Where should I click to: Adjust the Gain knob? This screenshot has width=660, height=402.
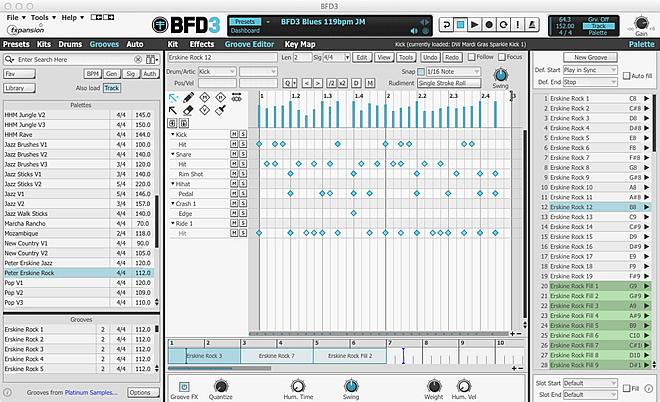pos(641,23)
